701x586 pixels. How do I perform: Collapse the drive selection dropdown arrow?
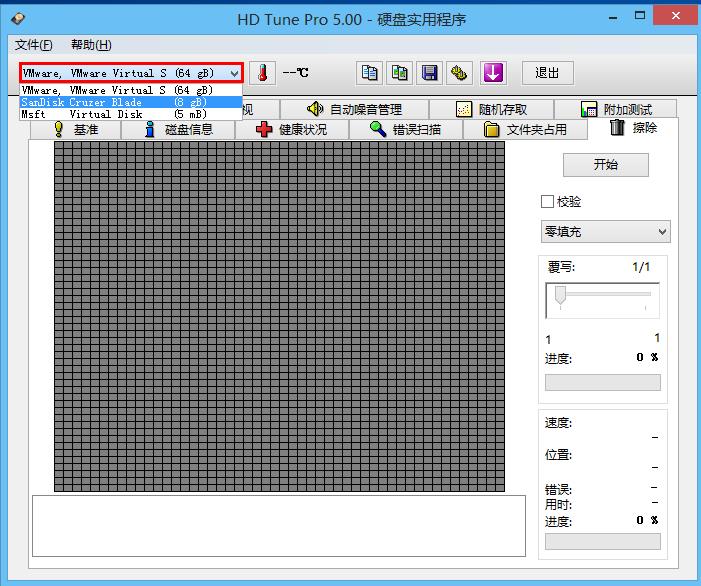(234, 73)
